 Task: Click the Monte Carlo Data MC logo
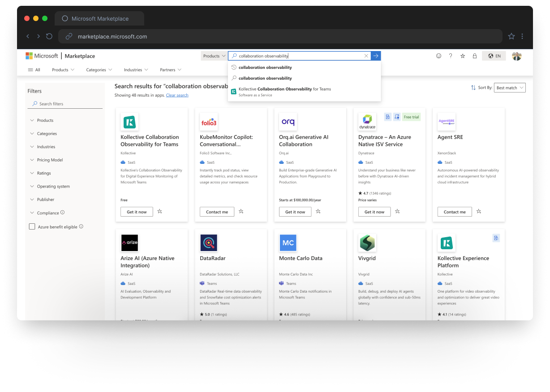click(288, 243)
